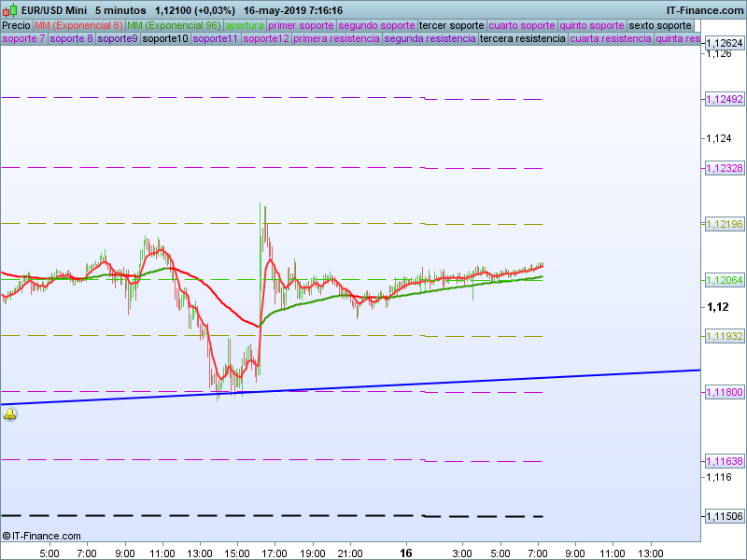Viewport: 747px width, 560px height.
Task: Click the day 16 marker on time axis
Action: 405,553
